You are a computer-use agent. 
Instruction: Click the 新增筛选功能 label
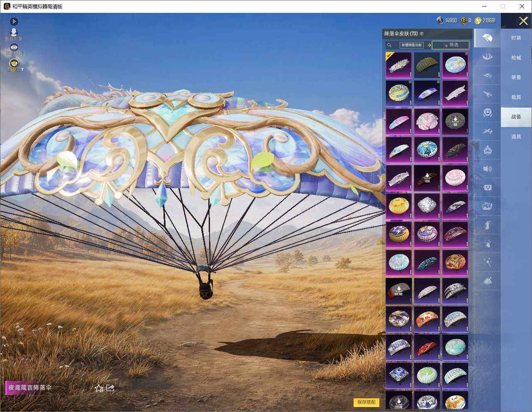click(411, 45)
